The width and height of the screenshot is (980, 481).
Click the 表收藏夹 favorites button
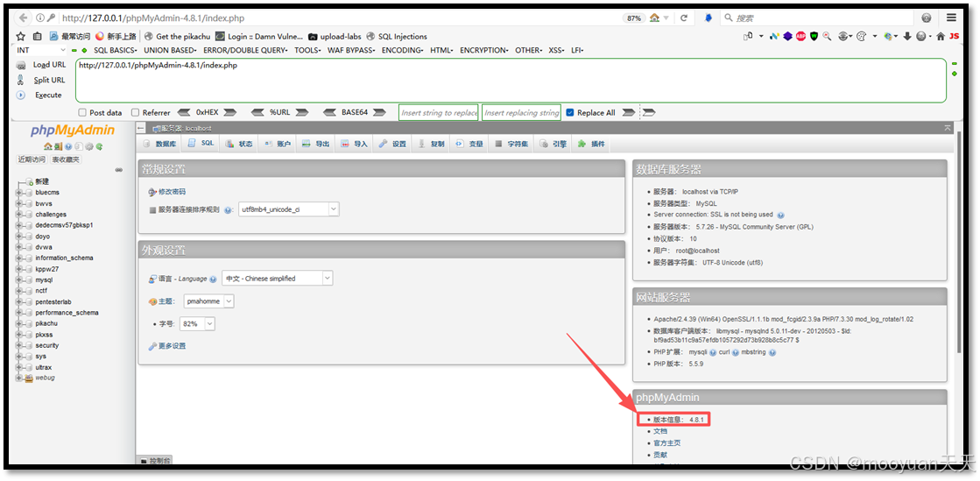click(66, 159)
